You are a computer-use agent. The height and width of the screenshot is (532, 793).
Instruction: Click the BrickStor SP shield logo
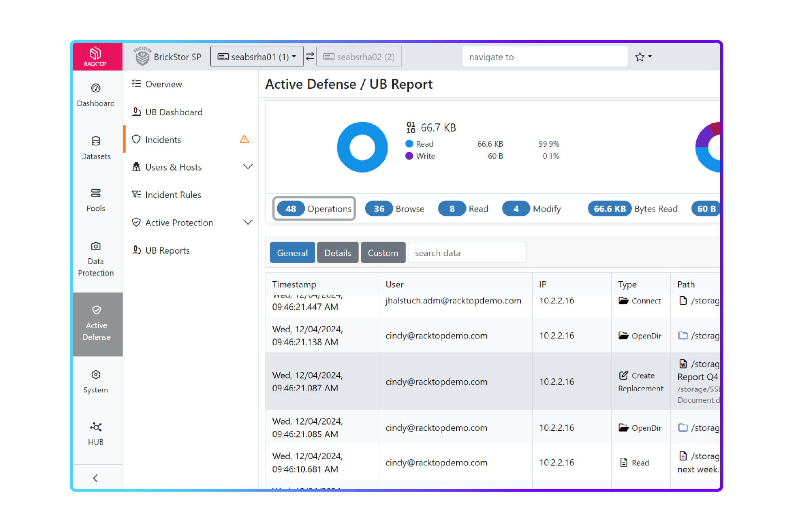(142, 56)
